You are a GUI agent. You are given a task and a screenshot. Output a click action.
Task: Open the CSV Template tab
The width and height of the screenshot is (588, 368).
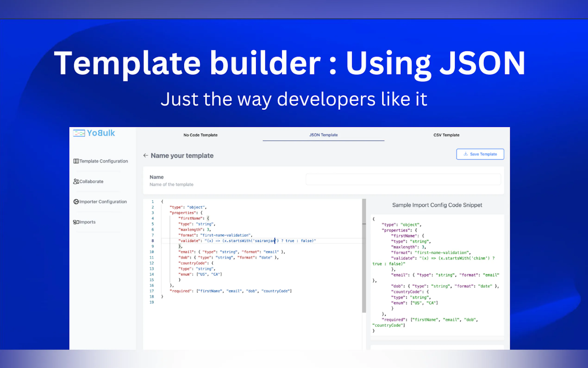coord(446,135)
